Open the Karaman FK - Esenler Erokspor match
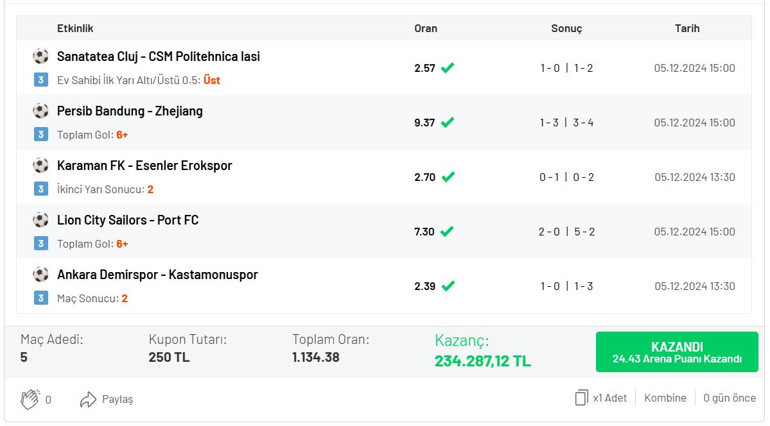The width and height of the screenshot is (770, 426). pos(144,166)
